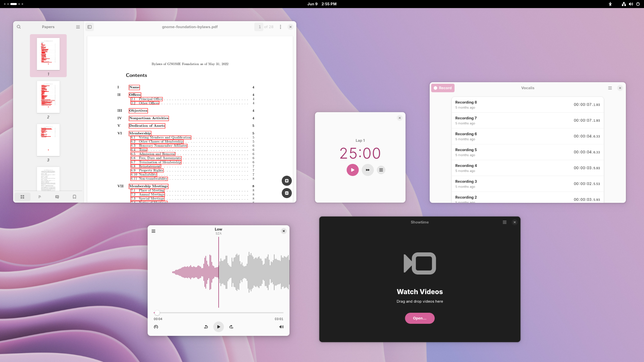Switch sidebar to outline tab
This screenshot has height=362, width=644.
[40, 197]
